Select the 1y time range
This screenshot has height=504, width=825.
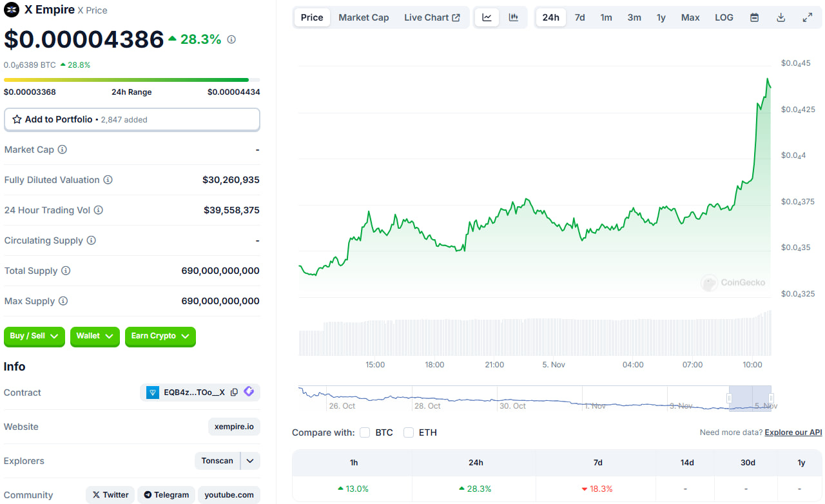click(661, 17)
